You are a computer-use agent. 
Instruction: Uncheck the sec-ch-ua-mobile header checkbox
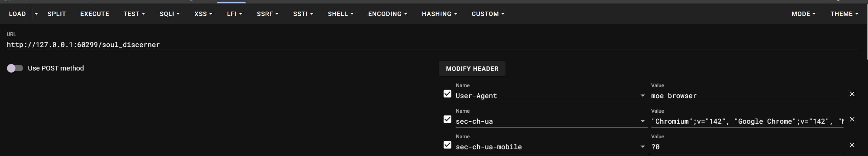[x=447, y=145]
